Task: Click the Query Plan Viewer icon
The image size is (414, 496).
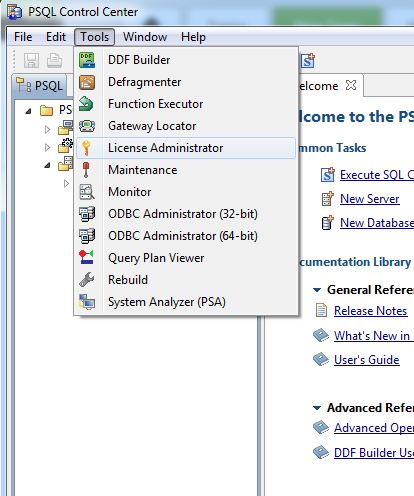Action: (87, 258)
